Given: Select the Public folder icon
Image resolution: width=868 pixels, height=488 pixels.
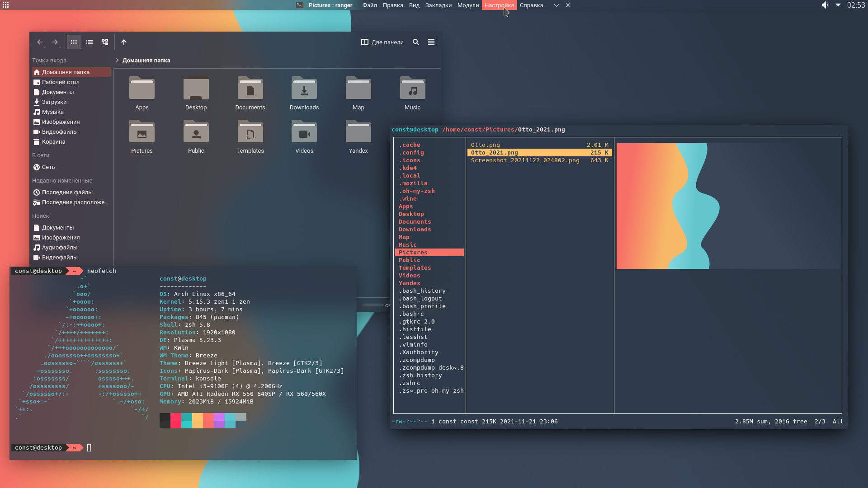Looking at the screenshot, I should click(196, 131).
